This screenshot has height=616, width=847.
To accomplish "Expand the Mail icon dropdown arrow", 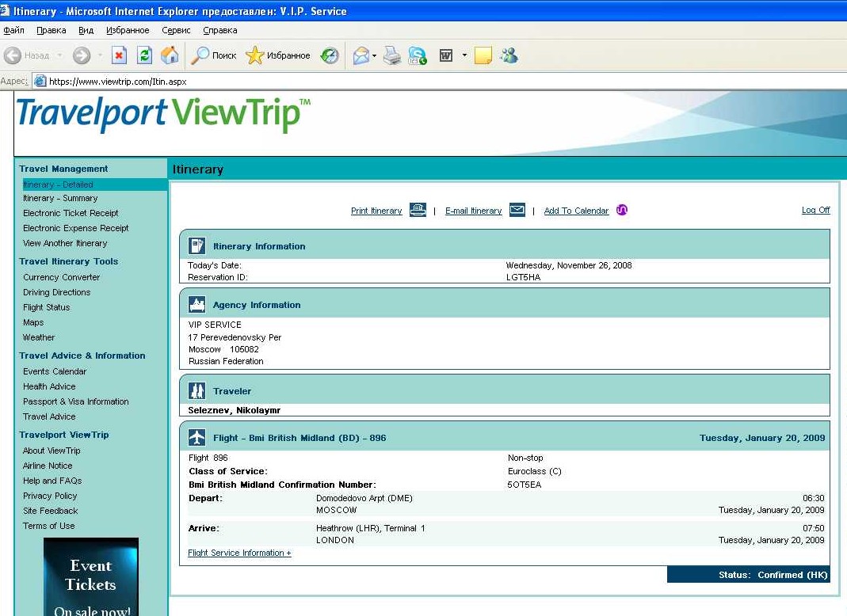I will (374, 55).
